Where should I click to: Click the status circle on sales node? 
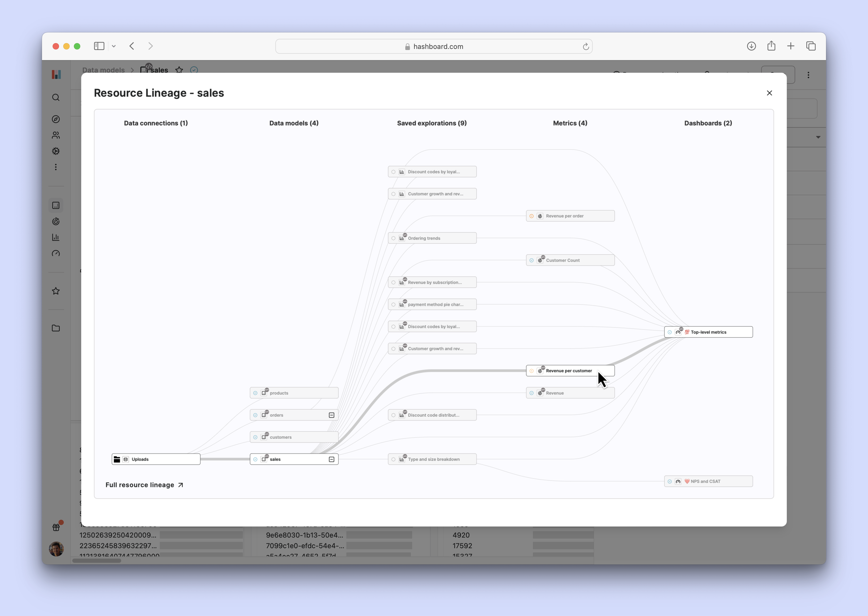(255, 459)
